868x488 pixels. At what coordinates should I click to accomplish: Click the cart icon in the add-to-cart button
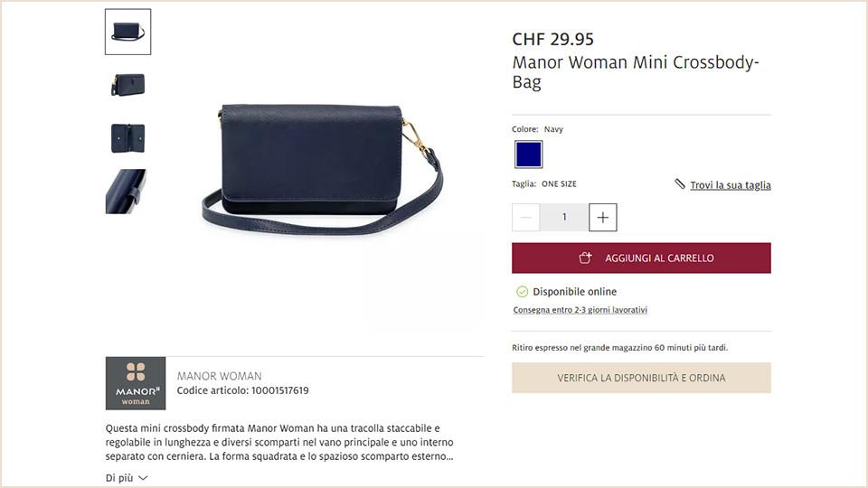coord(585,258)
